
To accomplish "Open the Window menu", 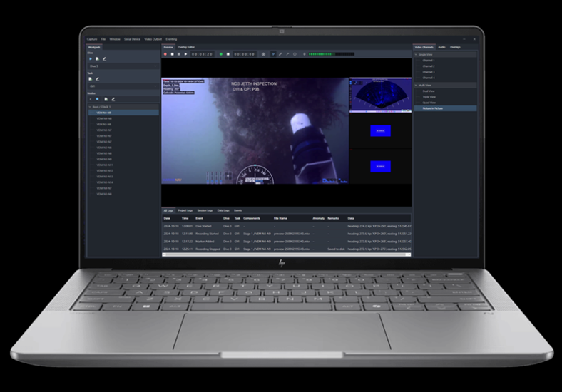I will point(115,39).
